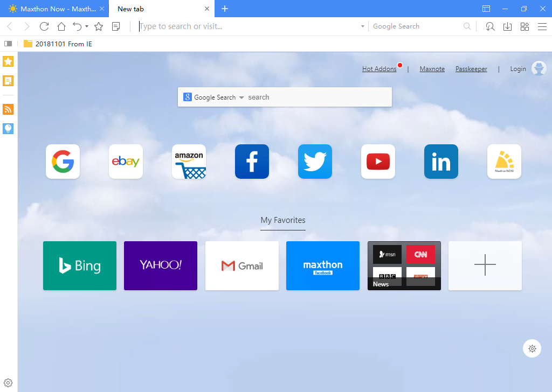Toggle the sidebar with the panel icon
The height and width of the screenshot is (392, 552).
(x=8, y=44)
